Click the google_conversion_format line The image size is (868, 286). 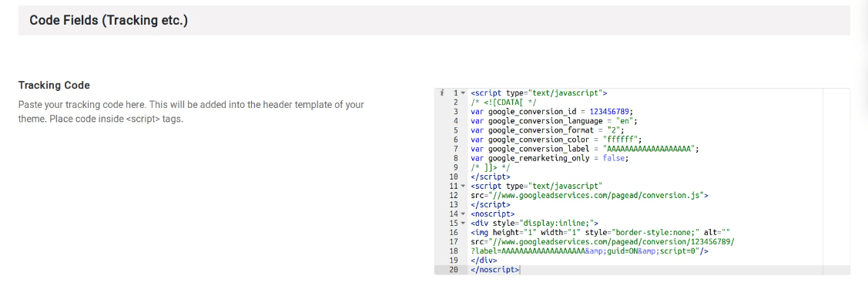(548, 130)
